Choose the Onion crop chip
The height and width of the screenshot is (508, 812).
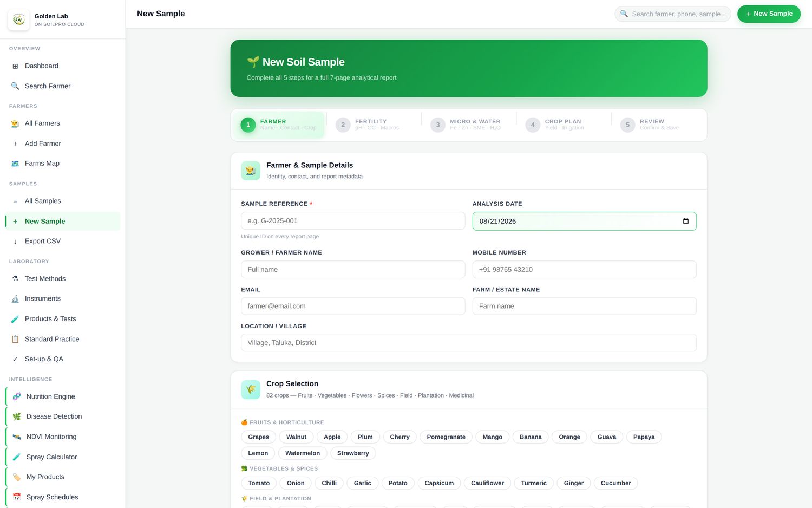click(x=296, y=483)
